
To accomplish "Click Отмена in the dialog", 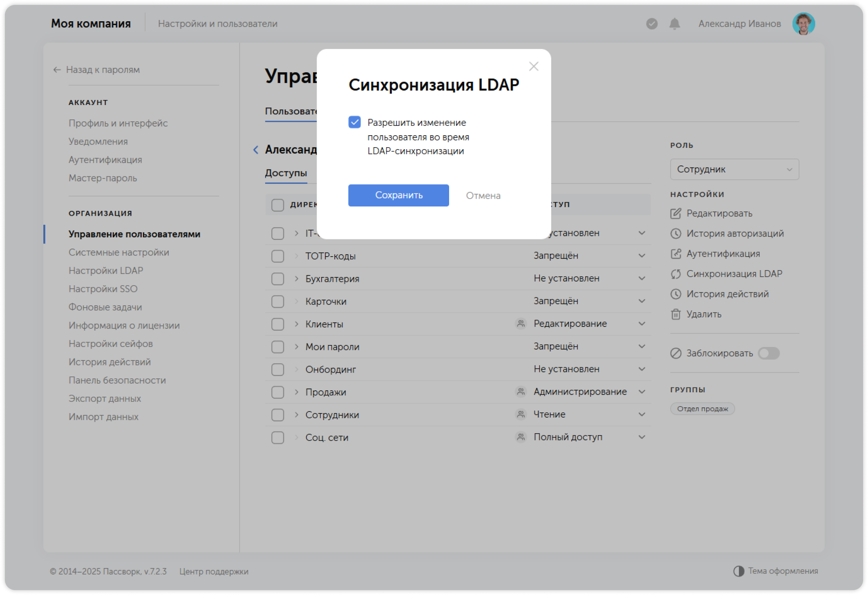I will click(x=483, y=195).
